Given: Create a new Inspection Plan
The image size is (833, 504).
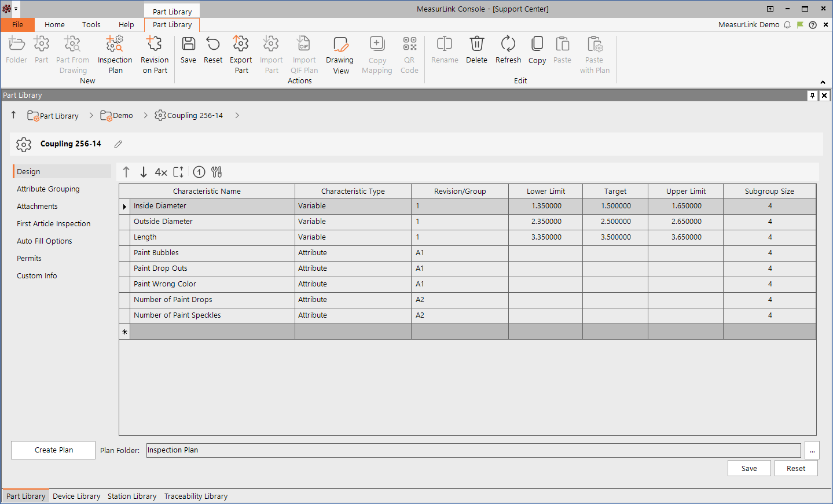Looking at the screenshot, I should [115, 44].
